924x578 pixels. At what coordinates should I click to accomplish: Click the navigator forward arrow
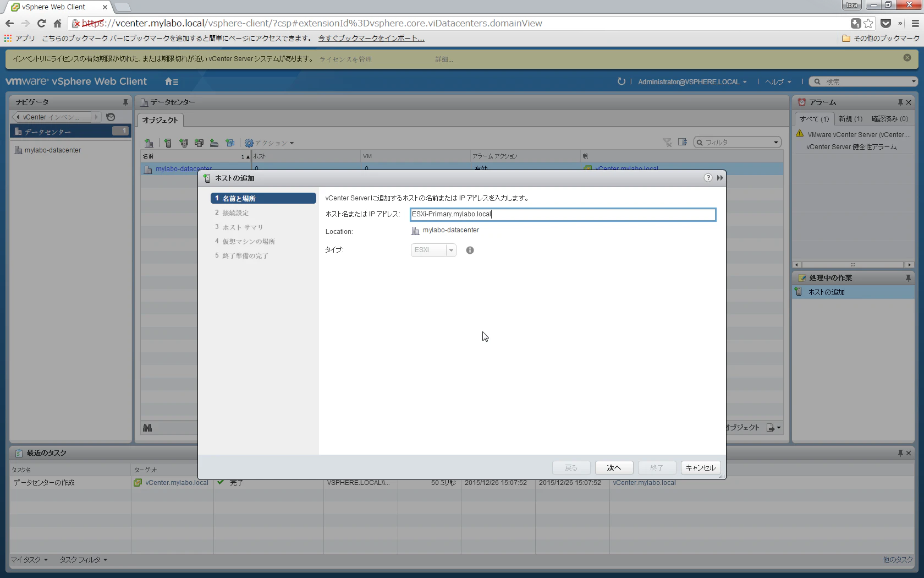point(96,117)
